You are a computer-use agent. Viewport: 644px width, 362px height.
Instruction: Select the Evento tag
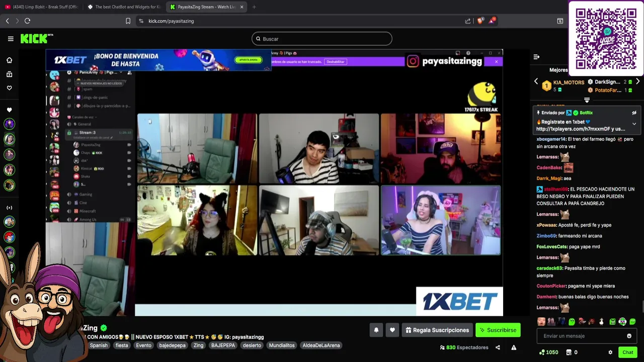tap(143, 345)
